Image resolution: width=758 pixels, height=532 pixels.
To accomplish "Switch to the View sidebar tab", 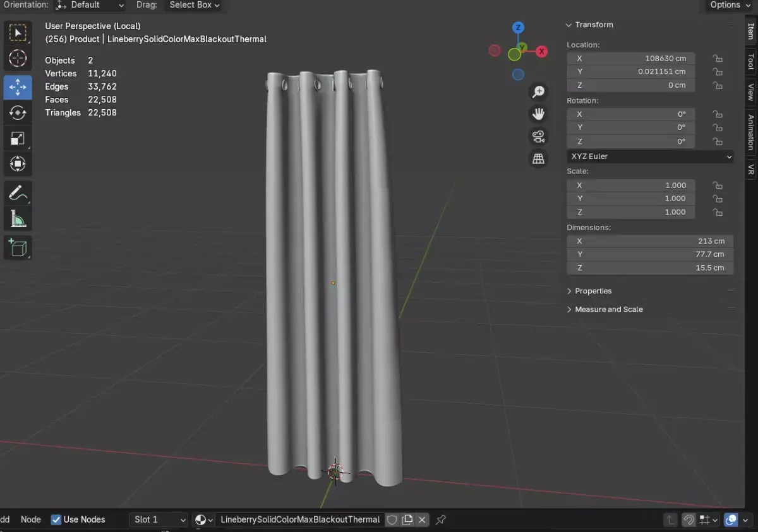I will point(750,92).
